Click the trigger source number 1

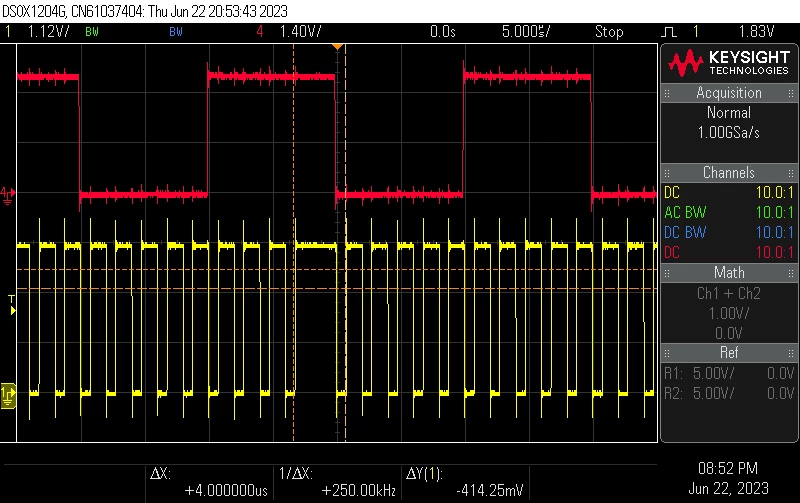click(695, 32)
